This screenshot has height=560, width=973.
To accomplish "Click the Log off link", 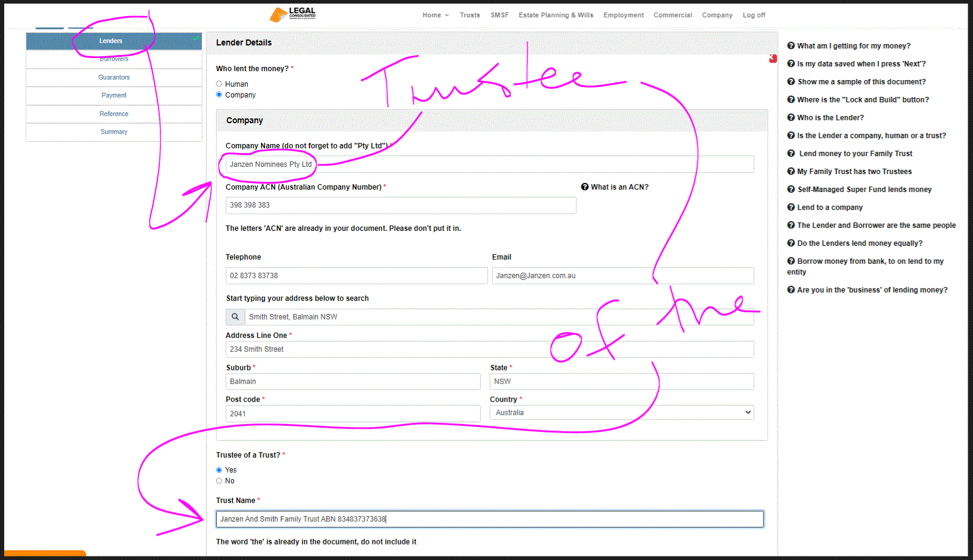I will coord(754,16).
